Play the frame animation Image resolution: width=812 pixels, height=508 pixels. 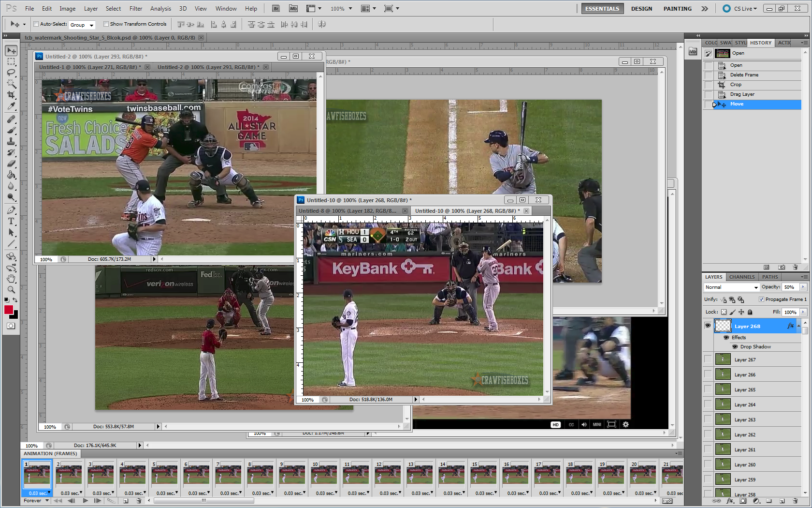click(86, 501)
